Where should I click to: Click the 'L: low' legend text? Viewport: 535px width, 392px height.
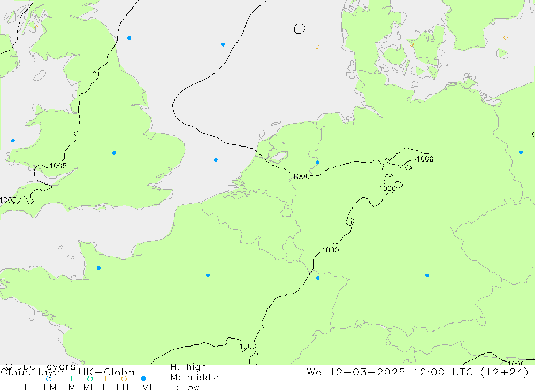185,388
